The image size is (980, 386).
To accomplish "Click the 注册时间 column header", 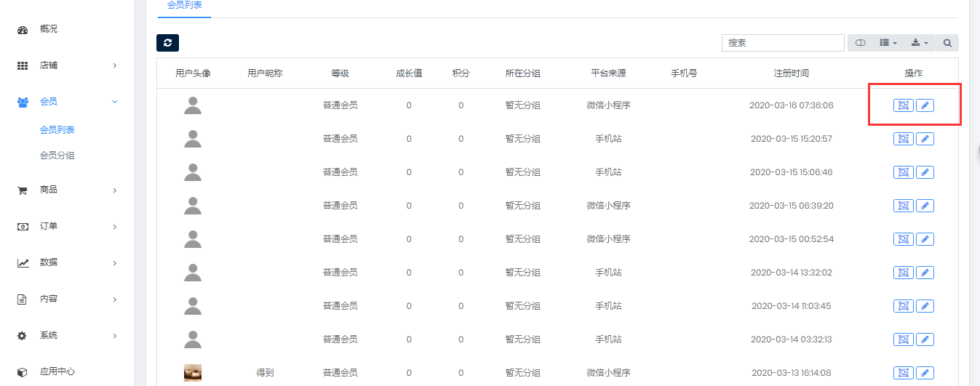I will (x=792, y=73).
